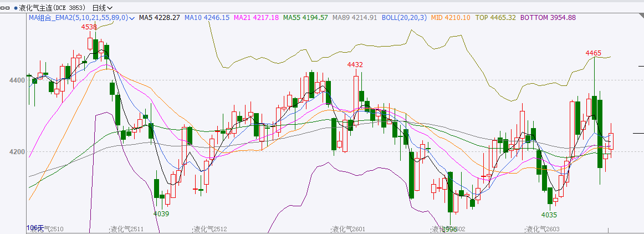This screenshot has height=234, width=644.
Task: Select the BOLL(20,20,3) indicator label
Action: [404, 18]
